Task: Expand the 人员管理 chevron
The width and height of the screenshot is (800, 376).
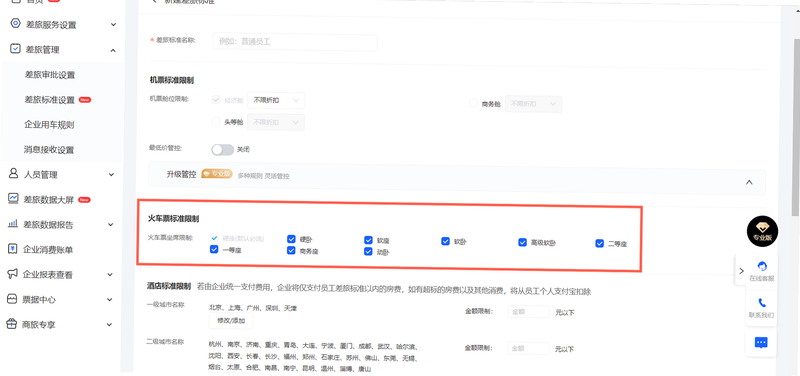Action: pos(111,175)
